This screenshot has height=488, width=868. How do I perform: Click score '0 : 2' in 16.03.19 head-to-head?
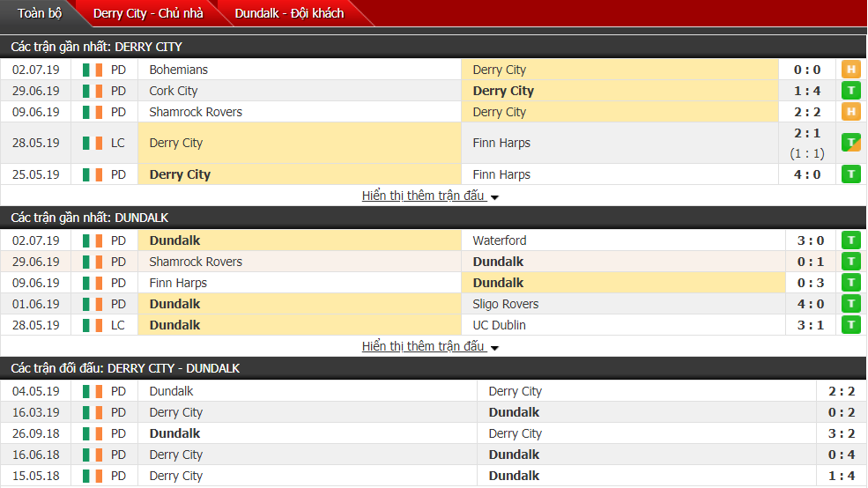tap(842, 412)
